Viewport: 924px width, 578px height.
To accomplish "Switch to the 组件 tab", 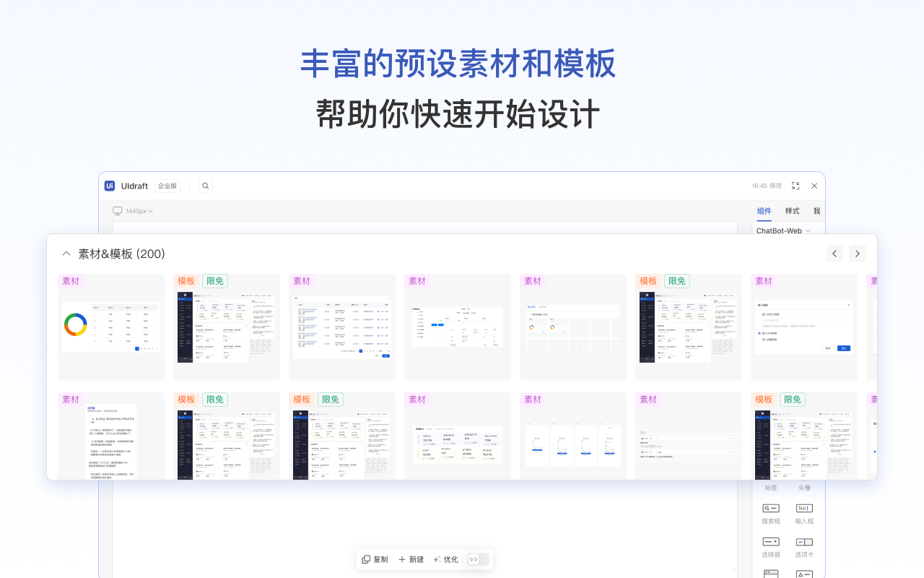I will click(x=764, y=211).
